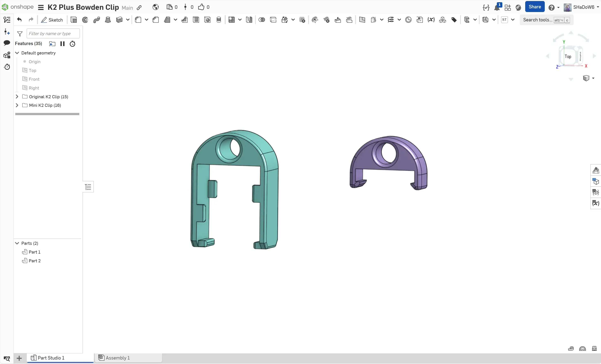Select the Part Studio 1 tab

click(51, 358)
